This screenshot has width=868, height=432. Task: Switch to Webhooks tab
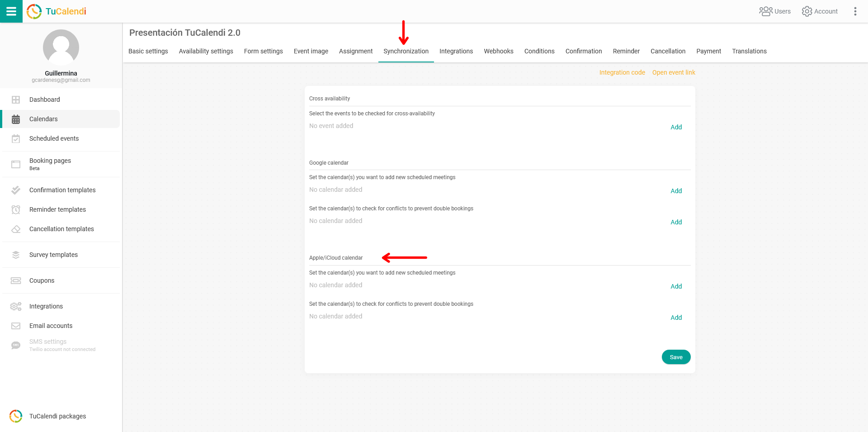pos(499,51)
